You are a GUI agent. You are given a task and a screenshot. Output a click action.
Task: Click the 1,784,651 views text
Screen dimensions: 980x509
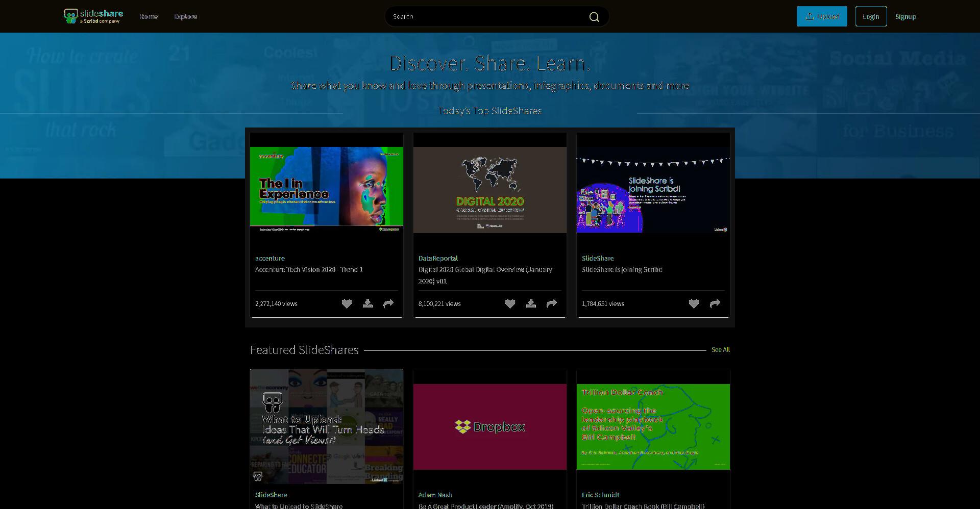[603, 303]
